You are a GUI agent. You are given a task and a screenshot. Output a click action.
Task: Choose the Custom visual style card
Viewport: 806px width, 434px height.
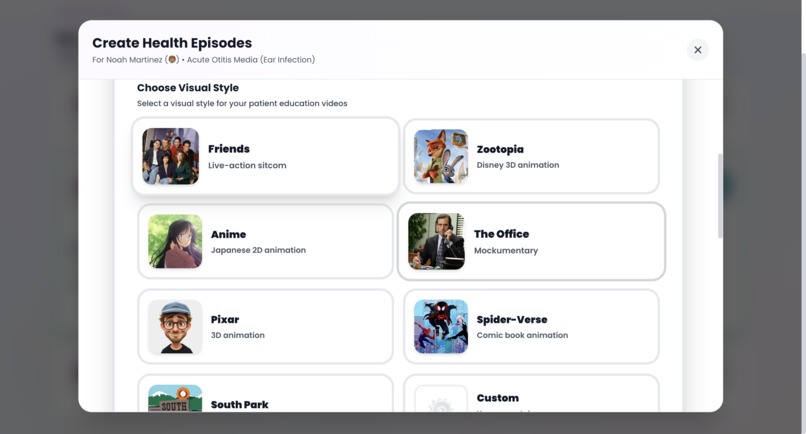pyautogui.click(x=532, y=393)
